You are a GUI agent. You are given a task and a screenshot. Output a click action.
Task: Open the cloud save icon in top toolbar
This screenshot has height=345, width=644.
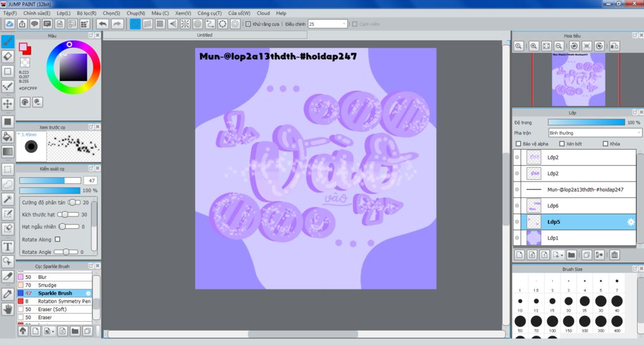9,24
